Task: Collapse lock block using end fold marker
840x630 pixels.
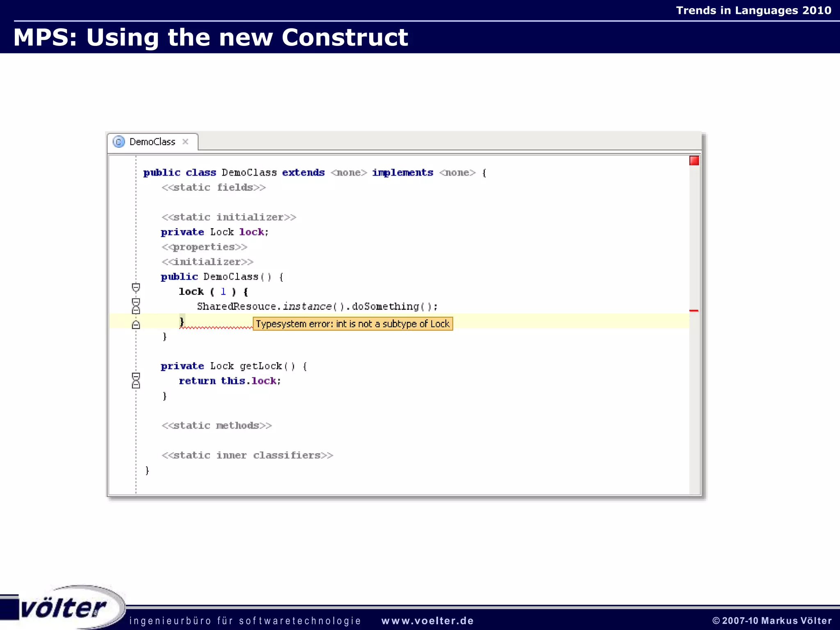Action: (x=136, y=324)
